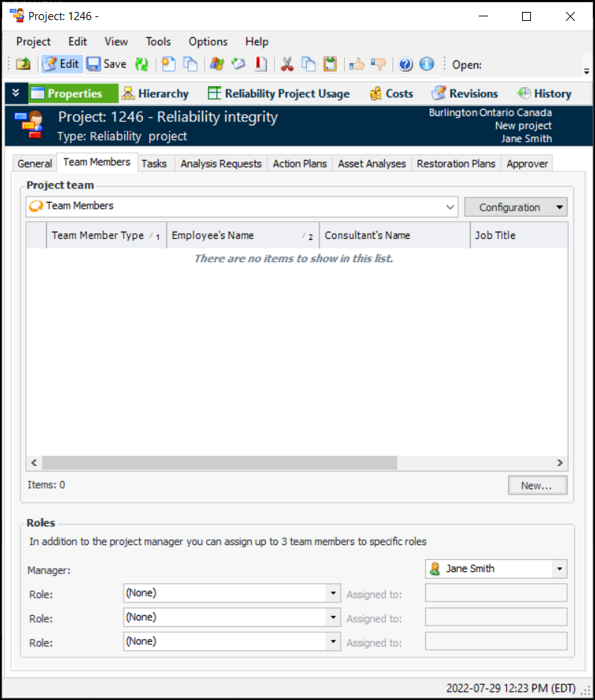Screen dimensions: 595x700
Task: Open the Project menu
Action: (x=34, y=42)
